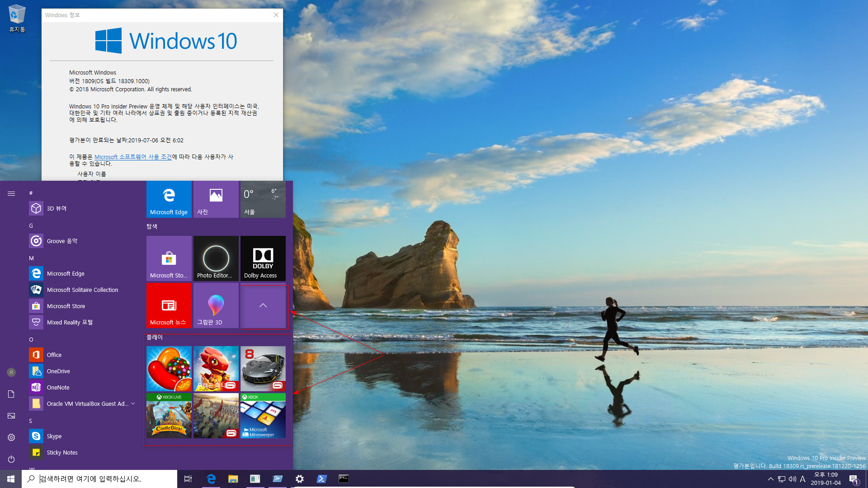Image resolution: width=868 pixels, height=488 pixels.
Task: Open Groove 음악 app
Action: [x=62, y=241]
